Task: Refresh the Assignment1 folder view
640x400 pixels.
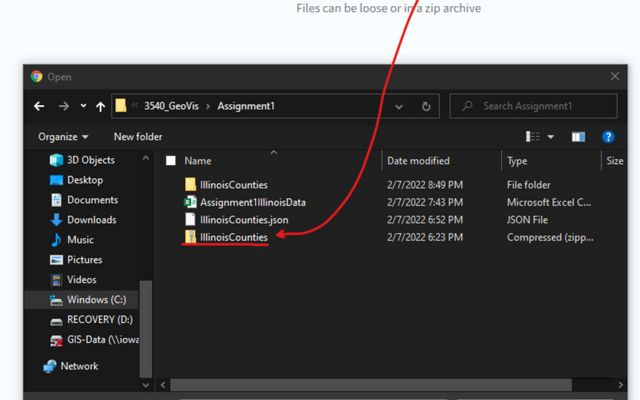Action: [x=426, y=106]
